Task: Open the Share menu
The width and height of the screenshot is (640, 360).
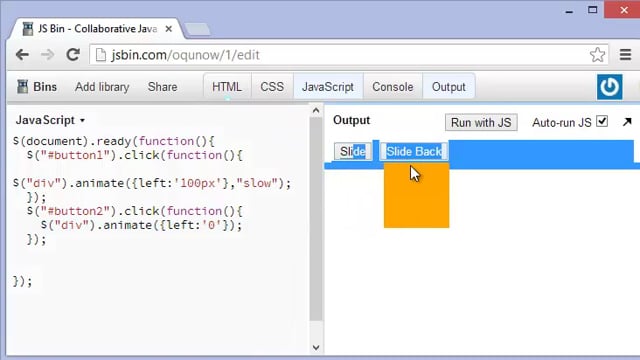Action: pos(162,87)
